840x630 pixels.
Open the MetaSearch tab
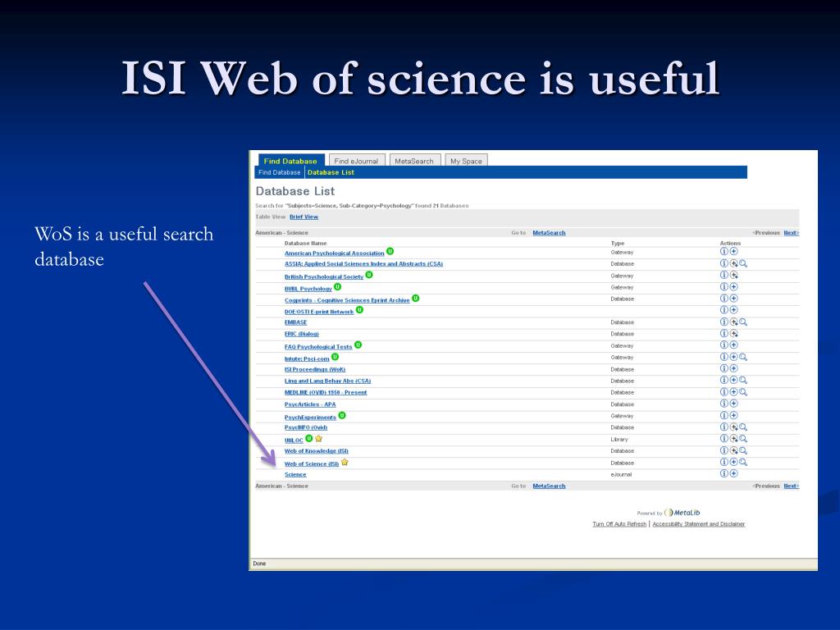[x=414, y=161]
